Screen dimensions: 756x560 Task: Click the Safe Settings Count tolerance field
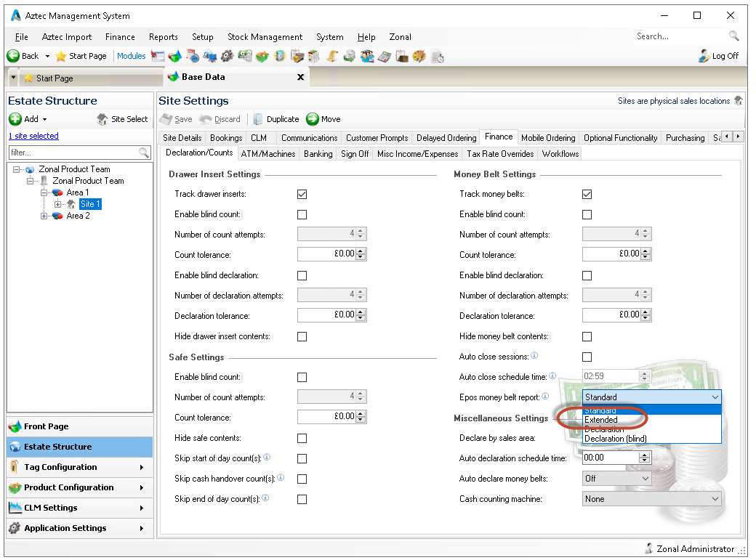coord(331,417)
